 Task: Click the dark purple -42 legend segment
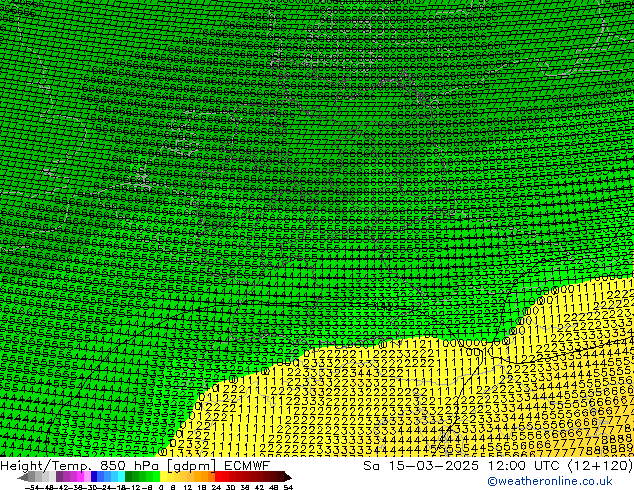59,476
